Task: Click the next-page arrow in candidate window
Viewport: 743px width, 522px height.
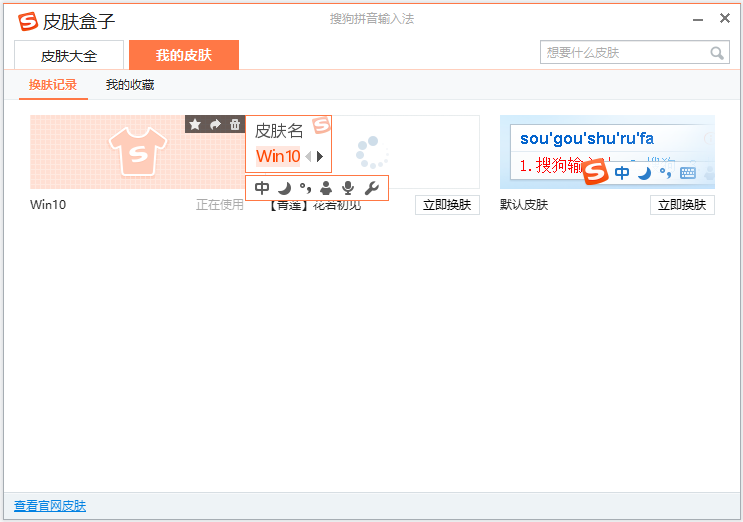Action: [320, 156]
